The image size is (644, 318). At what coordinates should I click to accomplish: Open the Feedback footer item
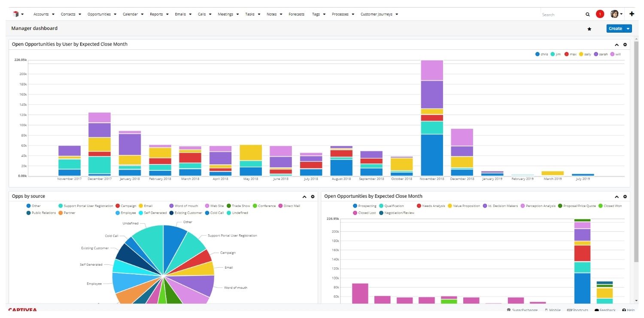point(605,310)
